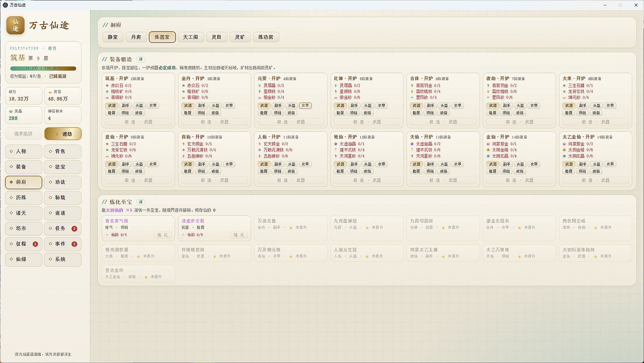This screenshot has width=644, height=363.
Task: Select 戒指 slot in 天仙·开炉 card
Action: (444, 171)
